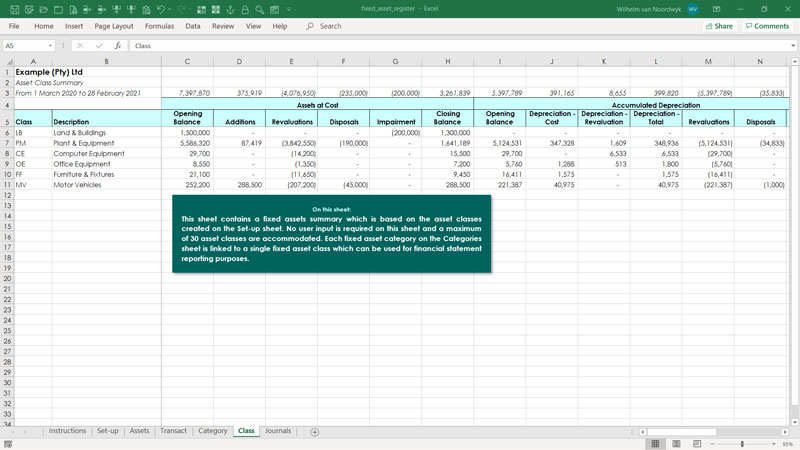
Task: Select the 'Plant & Equipment' description cell
Action: click(106, 143)
